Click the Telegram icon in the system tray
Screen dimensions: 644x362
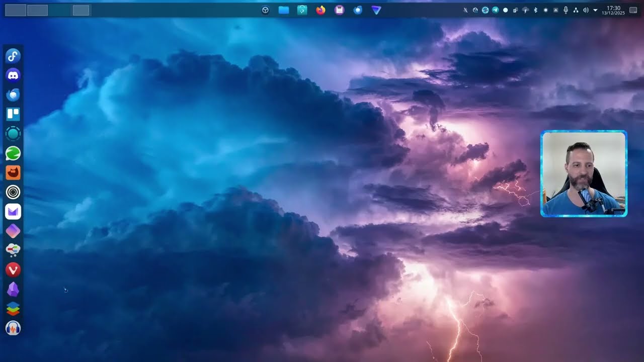click(496, 10)
